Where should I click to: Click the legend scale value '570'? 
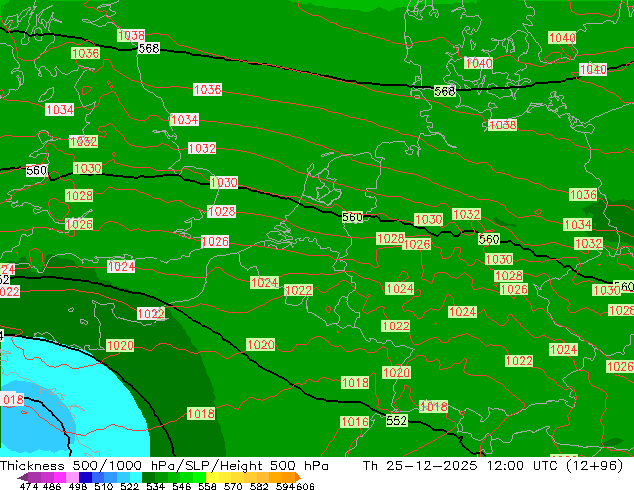click(233, 486)
